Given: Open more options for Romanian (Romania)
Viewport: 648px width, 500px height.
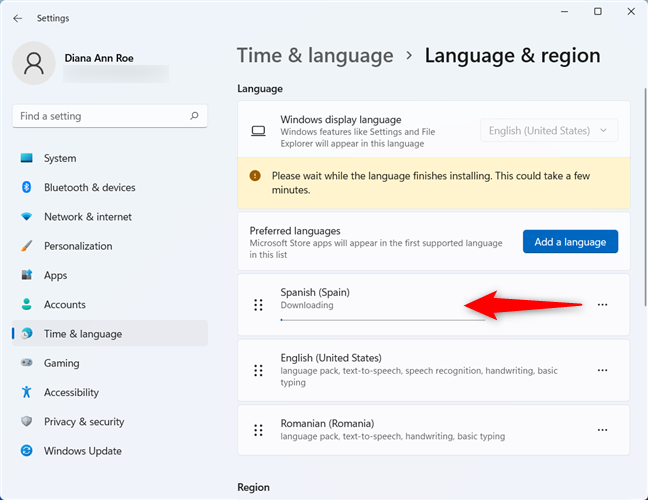Looking at the screenshot, I should [x=602, y=430].
